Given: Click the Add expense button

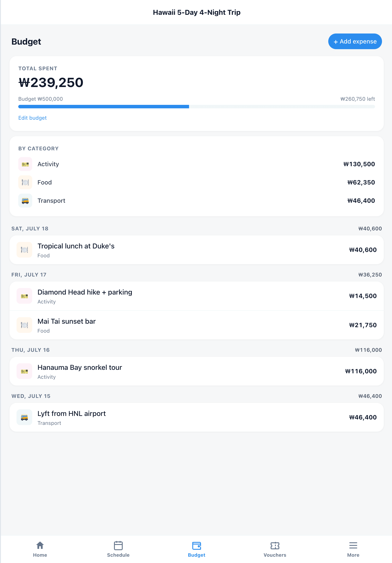Looking at the screenshot, I should point(355,41).
